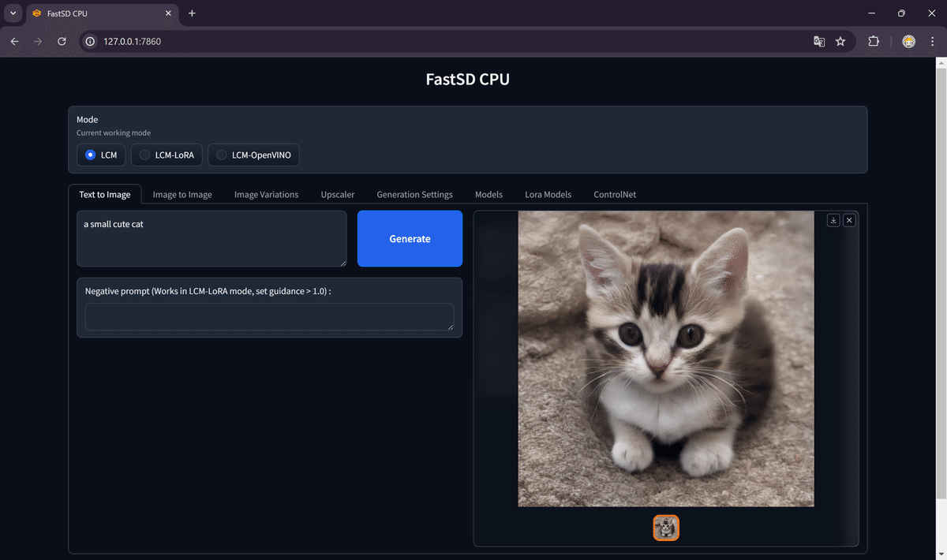Select LCM-OpenVINO working mode

(221, 155)
